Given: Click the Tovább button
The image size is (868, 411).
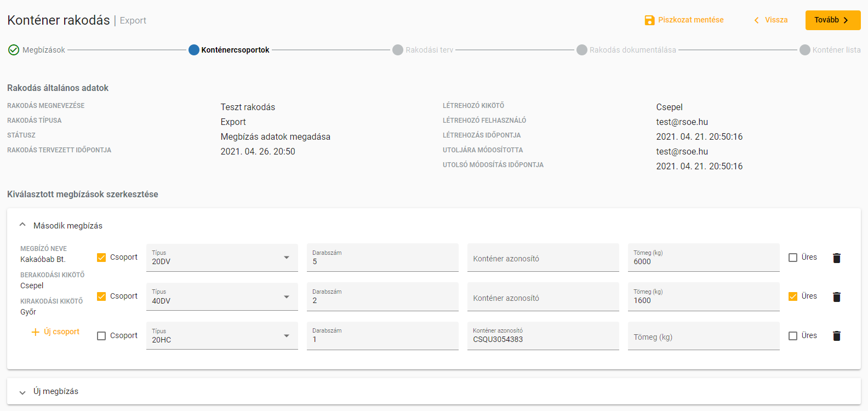Looking at the screenshot, I should point(832,20).
